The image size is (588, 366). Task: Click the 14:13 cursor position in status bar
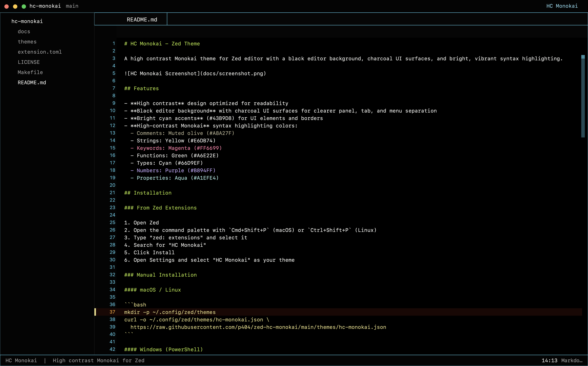tap(549, 361)
